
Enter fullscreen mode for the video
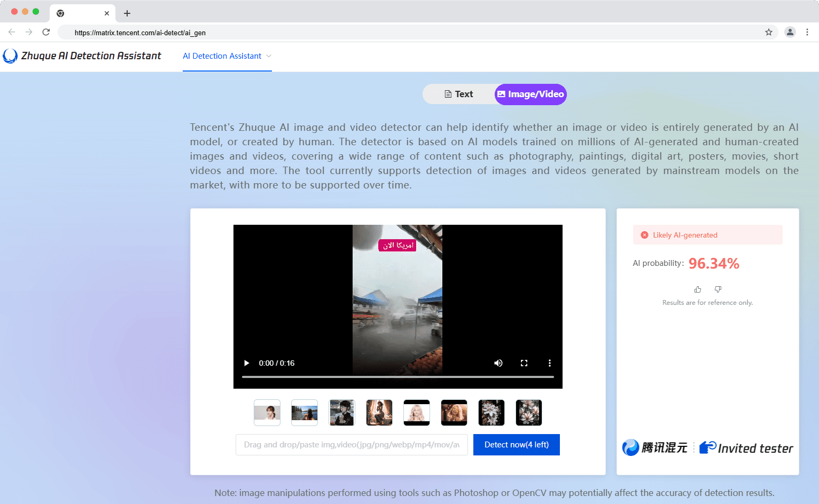[x=524, y=363]
